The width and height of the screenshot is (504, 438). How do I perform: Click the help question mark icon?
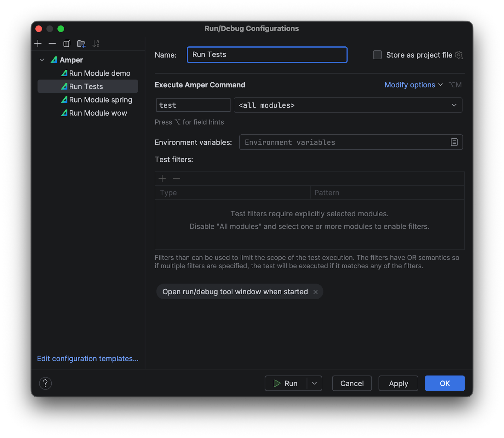click(45, 383)
